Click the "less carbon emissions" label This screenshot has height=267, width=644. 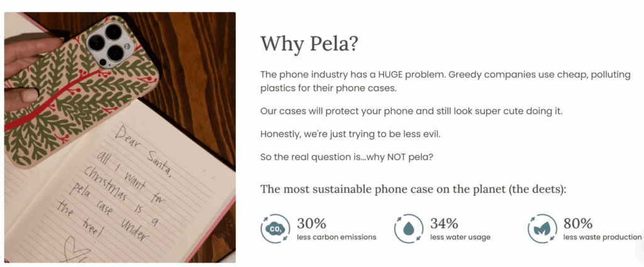tap(336, 237)
